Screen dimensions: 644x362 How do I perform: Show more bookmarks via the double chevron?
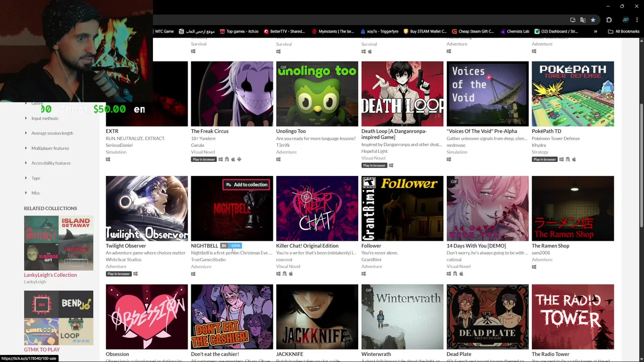pos(595,31)
